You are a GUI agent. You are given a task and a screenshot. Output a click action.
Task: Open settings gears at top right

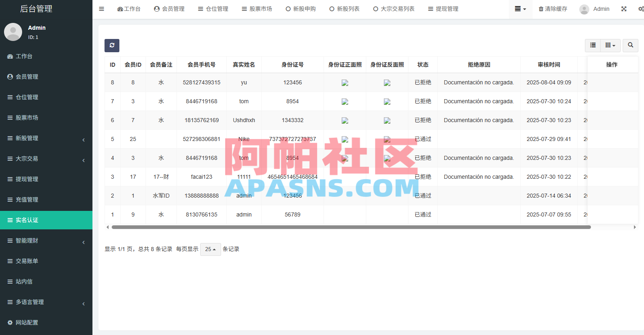click(641, 9)
